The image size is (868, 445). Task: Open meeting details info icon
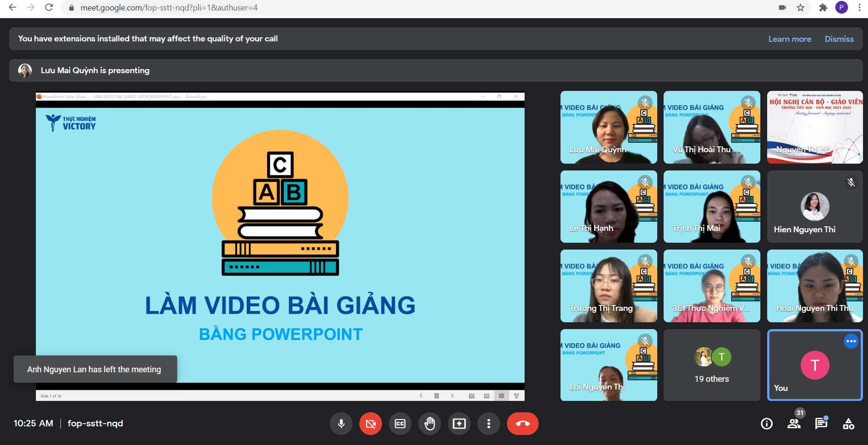[767, 424]
